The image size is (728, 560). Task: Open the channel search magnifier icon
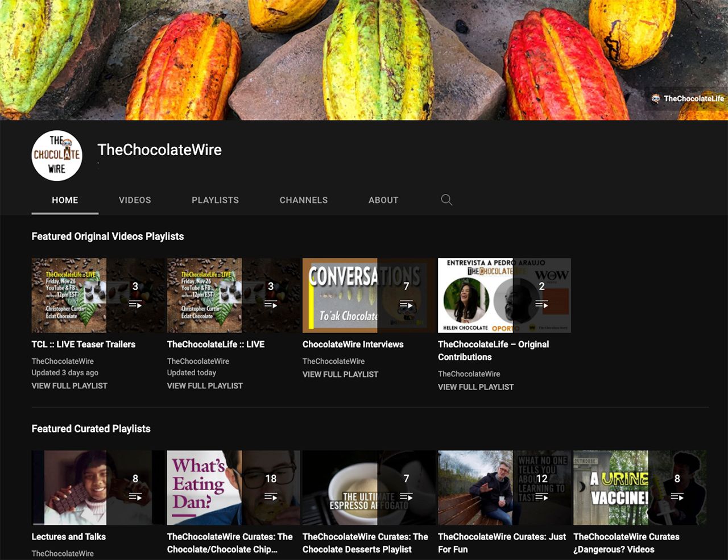446,200
